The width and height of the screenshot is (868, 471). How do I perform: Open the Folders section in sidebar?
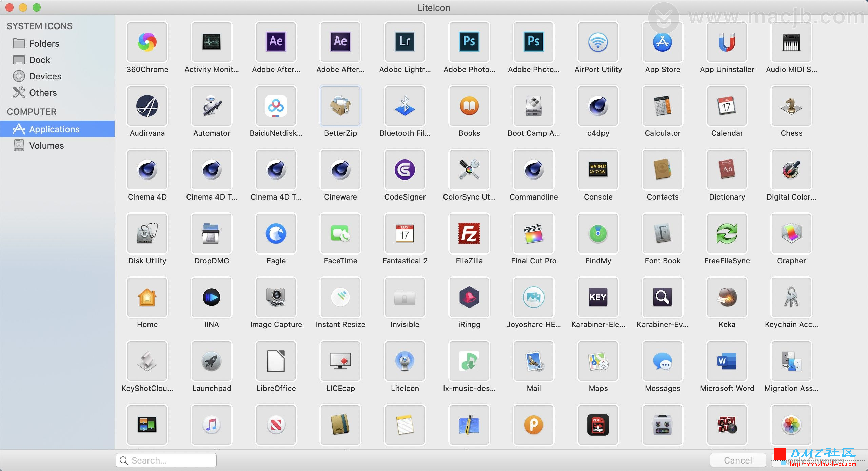pos(57,43)
